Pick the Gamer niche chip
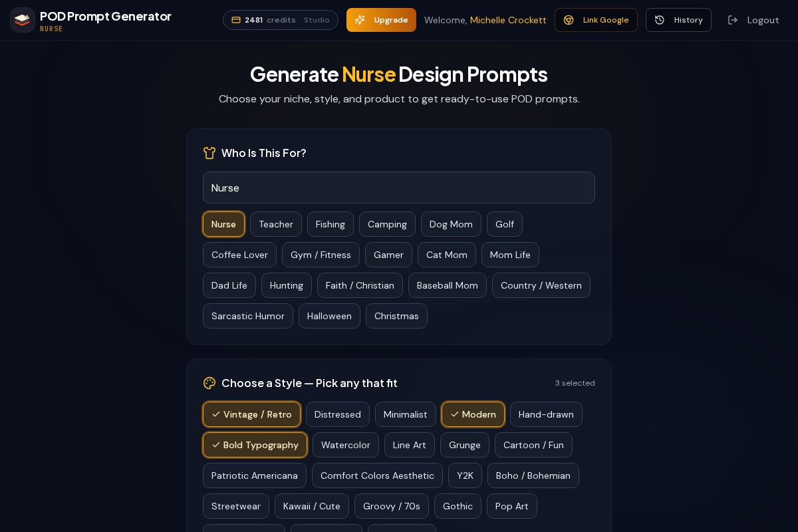 388,255
